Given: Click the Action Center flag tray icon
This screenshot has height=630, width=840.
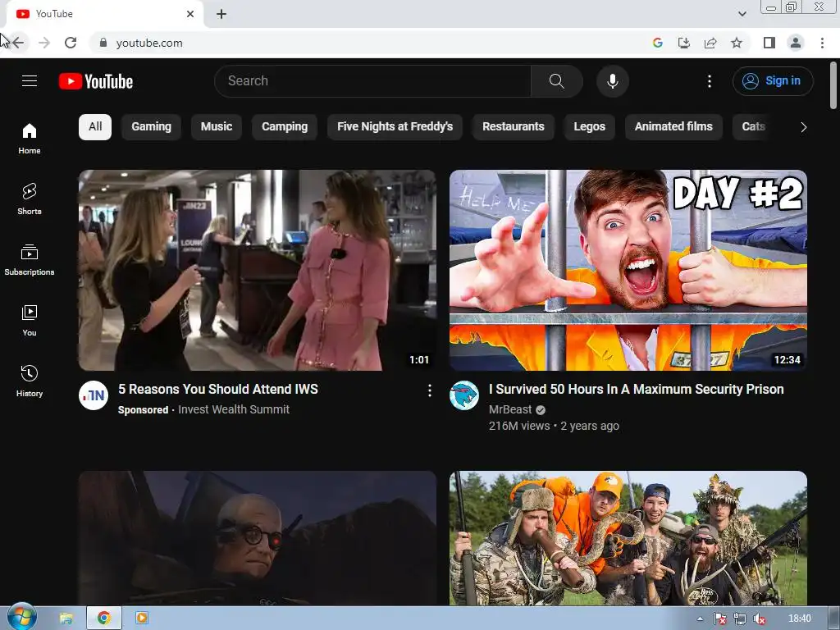Looking at the screenshot, I should 720,619.
